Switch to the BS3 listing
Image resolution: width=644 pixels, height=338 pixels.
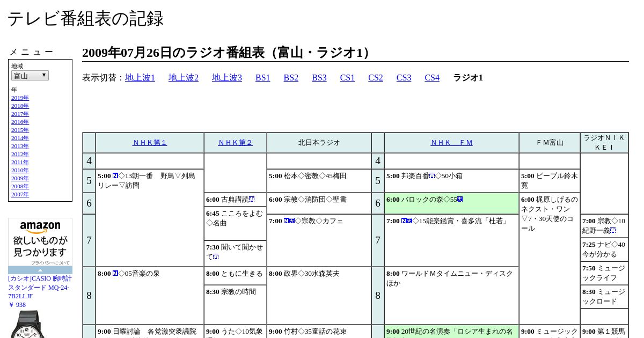click(x=319, y=78)
